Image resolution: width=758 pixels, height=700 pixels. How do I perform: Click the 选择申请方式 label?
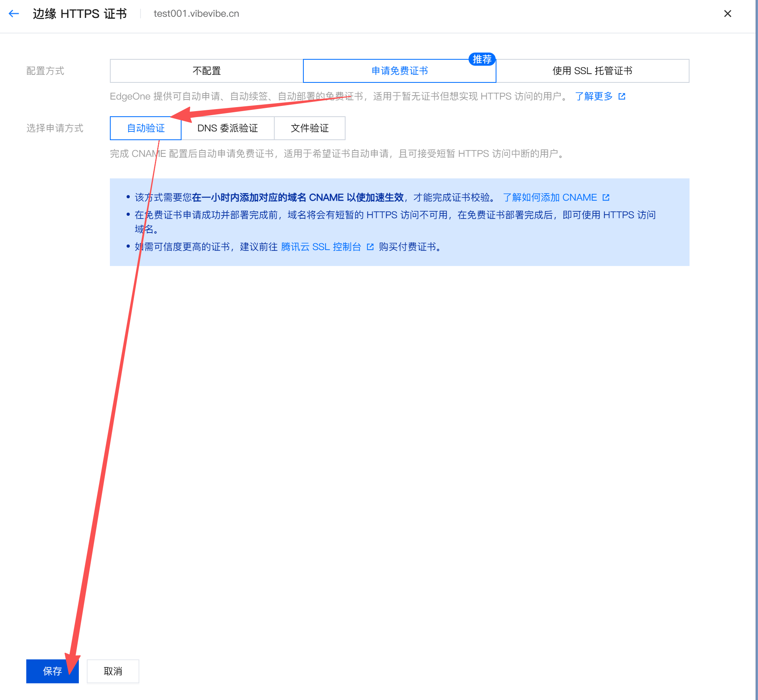pyautogui.click(x=55, y=128)
